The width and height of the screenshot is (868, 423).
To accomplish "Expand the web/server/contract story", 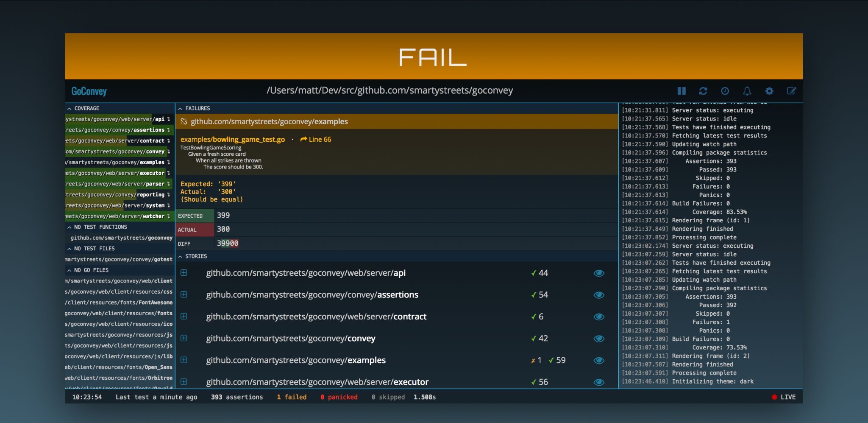I will (184, 317).
